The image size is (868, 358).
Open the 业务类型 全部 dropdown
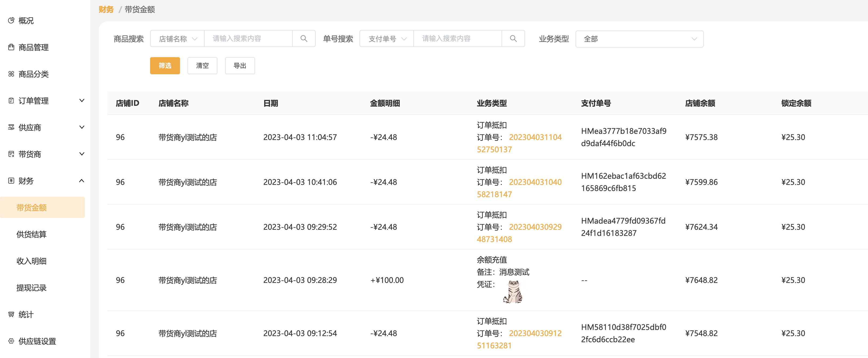(639, 39)
